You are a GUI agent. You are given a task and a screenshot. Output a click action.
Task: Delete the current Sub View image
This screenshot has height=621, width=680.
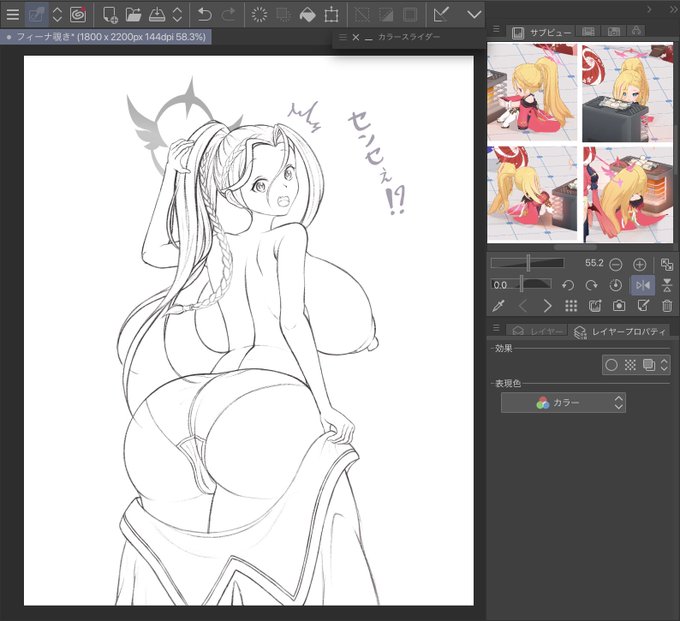[667, 306]
